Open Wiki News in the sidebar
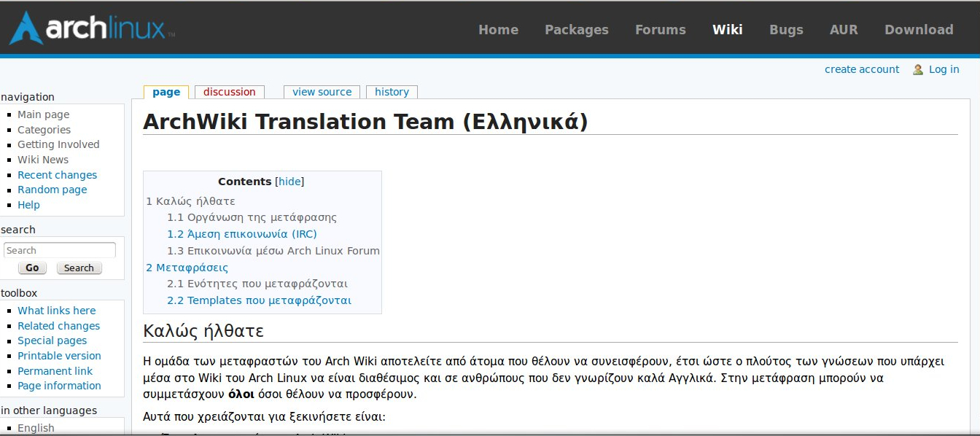980x436 pixels. tap(42, 160)
